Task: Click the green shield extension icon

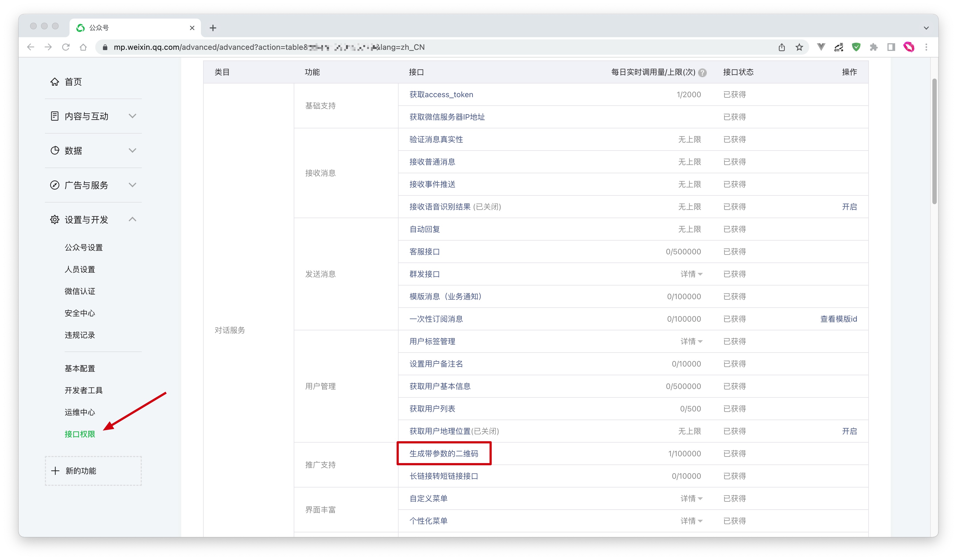Action: (x=856, y=47)
